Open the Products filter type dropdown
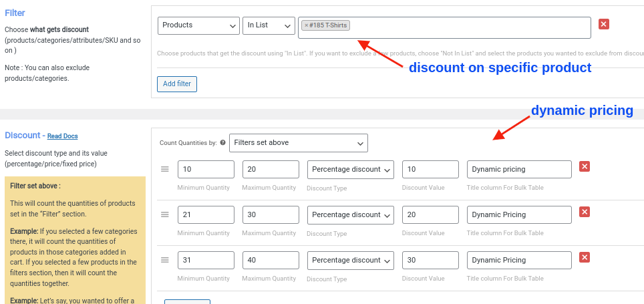The height and width of the screenshot is (304, 644). click(x=198, y=25)
